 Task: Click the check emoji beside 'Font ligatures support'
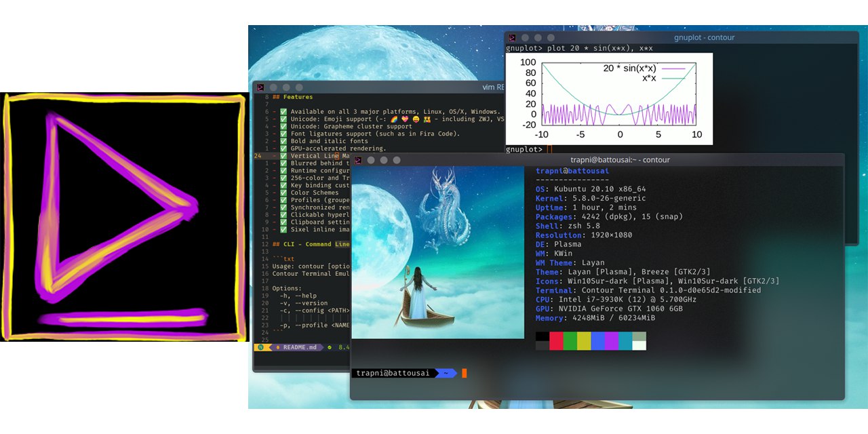pyautogui.click(x=283, y=134)
